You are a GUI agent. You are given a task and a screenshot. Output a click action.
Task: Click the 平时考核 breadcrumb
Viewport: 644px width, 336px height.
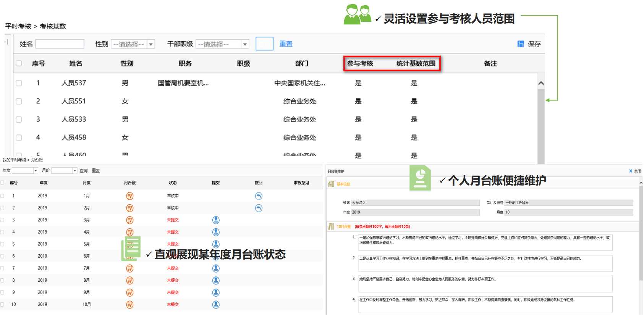click(x=18, y=26)
